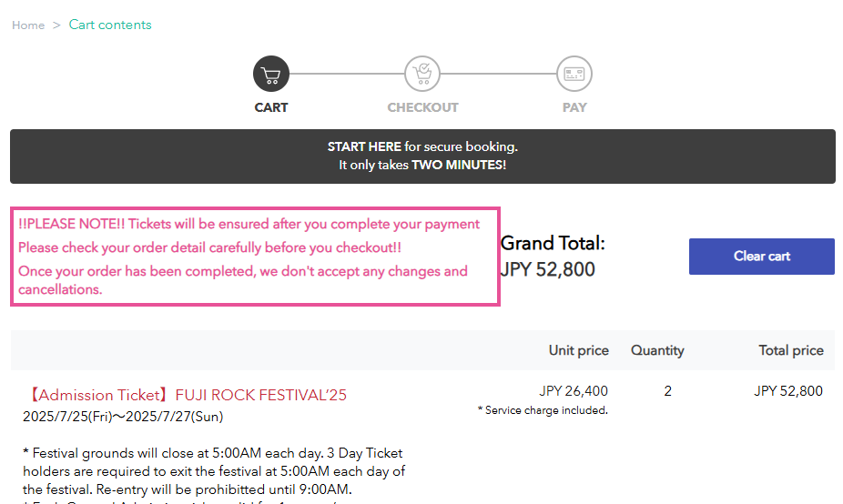The height and width of the screenshot is (504, 843).
Task: Click the festival grounds closing time notice
Action: [x=214, y=471]
